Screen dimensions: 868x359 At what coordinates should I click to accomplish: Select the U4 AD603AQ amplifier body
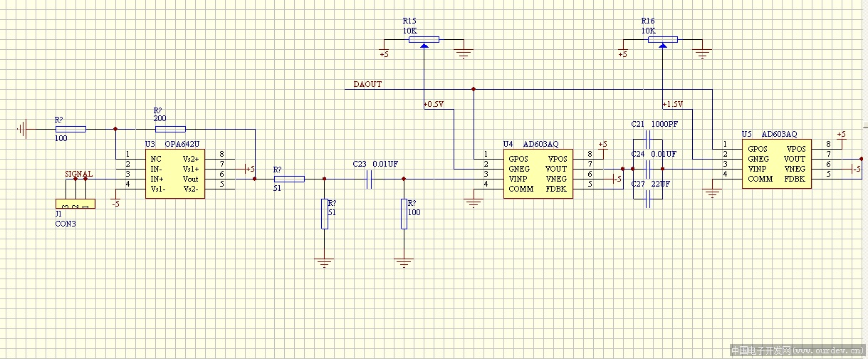pos(538,173)
